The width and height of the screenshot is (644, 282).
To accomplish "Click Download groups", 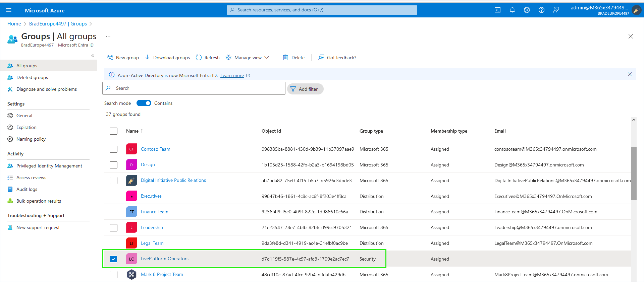I will click(x=167, y=58).
